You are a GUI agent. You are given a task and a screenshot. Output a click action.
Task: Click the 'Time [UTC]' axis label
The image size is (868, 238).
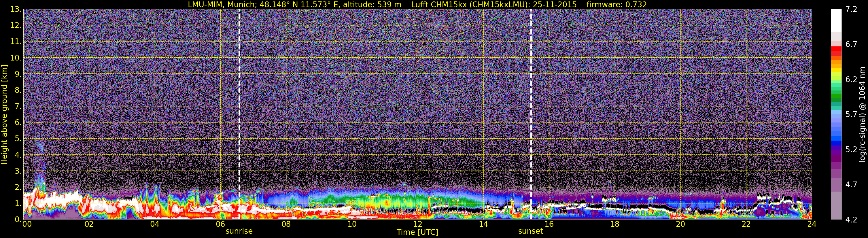tap(417, 232)
